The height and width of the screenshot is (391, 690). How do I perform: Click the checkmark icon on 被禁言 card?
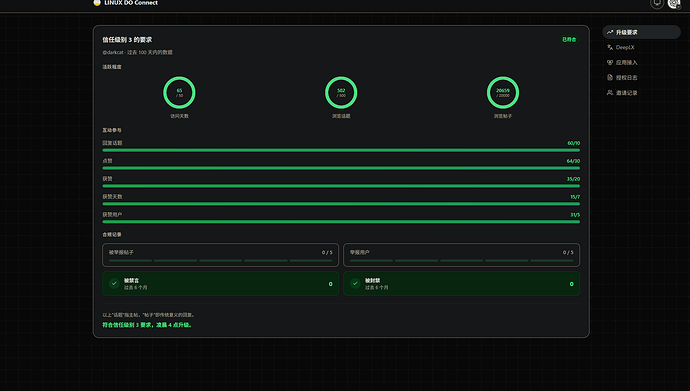click(114, 283)
